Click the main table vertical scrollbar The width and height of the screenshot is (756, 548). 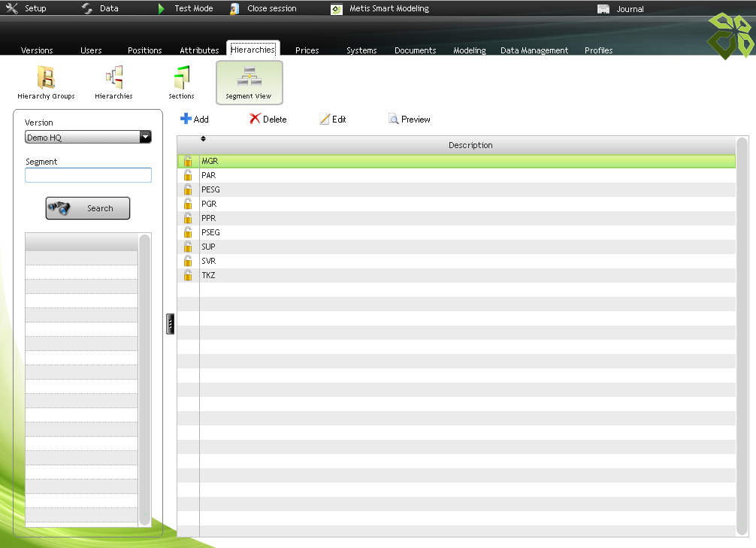(742, 336)
